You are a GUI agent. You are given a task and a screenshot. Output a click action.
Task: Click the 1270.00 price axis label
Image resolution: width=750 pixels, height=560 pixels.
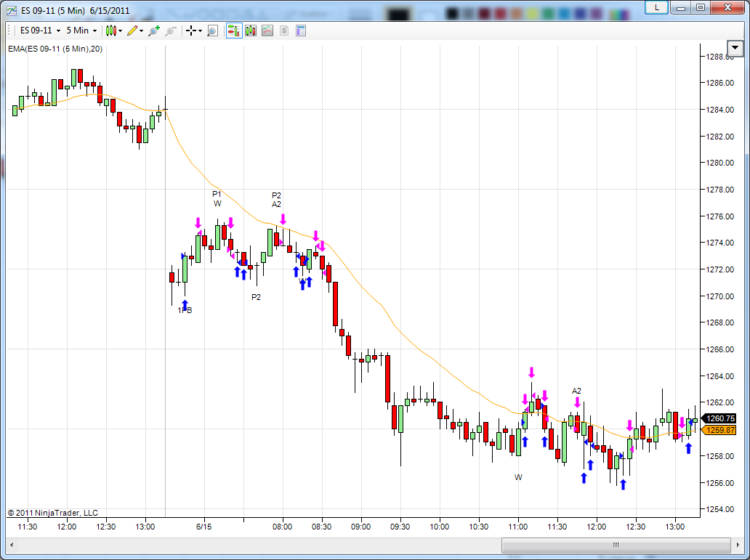pos(720,296)
